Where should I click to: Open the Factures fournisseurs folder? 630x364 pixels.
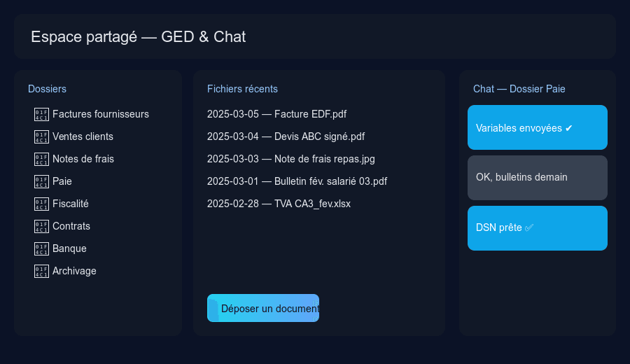[x=101, y=114]
